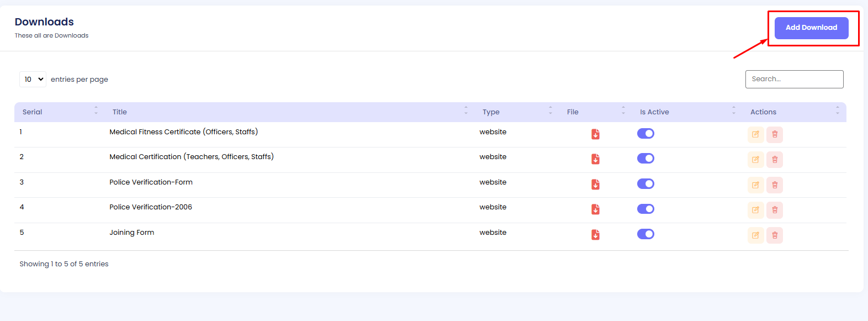Edit the Joining Form entry
This screenshot has height=321, width=868.
tap(755, 235)
